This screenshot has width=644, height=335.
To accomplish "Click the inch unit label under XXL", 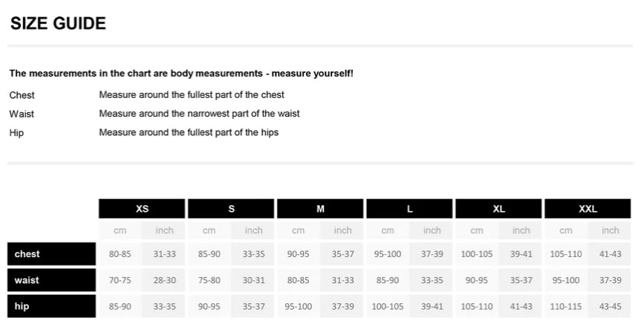I will coord(610,230).
